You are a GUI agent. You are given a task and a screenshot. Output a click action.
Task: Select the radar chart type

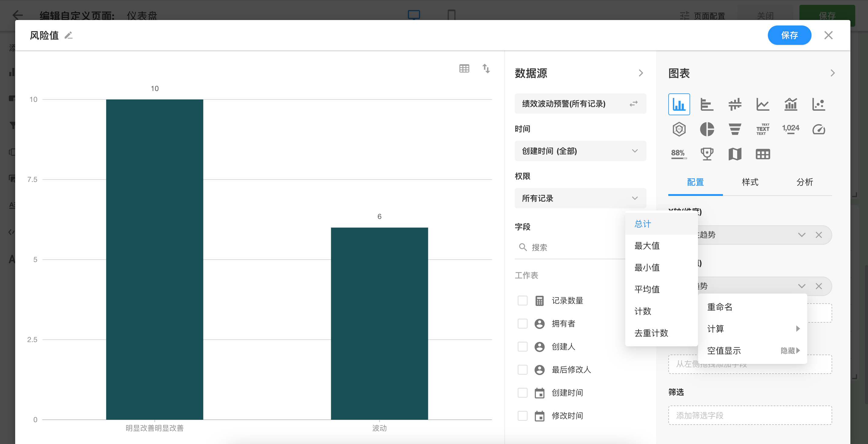coord(679,129)
